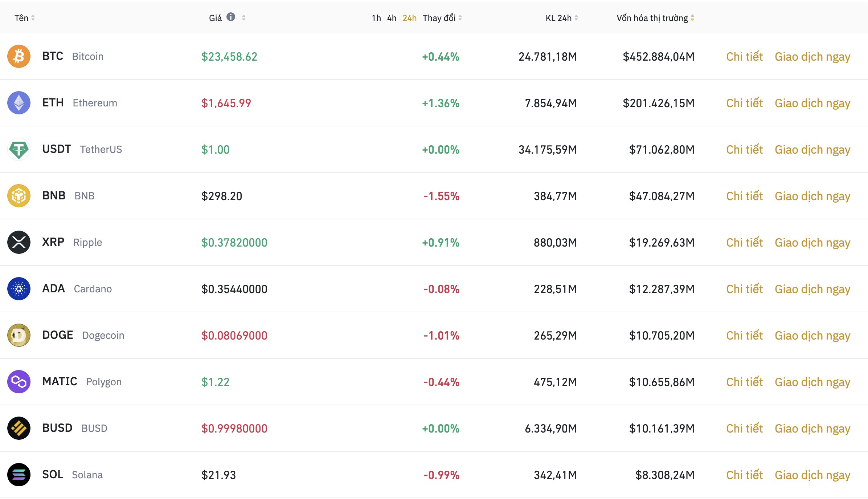Click the ETH change +1.36%
This screenshot has width=868, height=499.
click(441, 103)
